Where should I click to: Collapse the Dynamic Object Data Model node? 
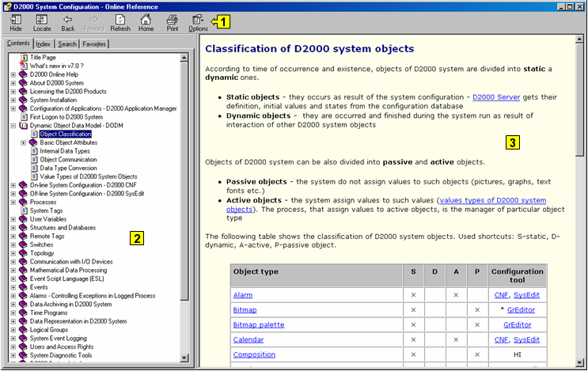[13, 126]
